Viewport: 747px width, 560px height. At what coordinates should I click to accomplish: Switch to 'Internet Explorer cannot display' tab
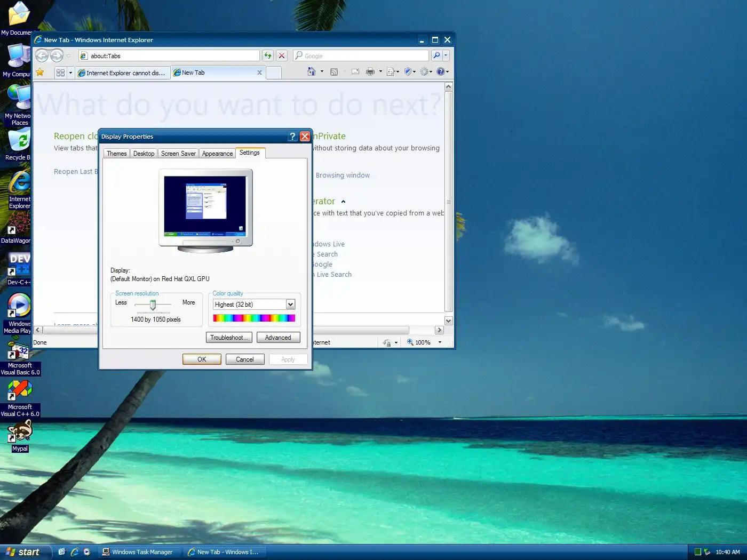123,73
